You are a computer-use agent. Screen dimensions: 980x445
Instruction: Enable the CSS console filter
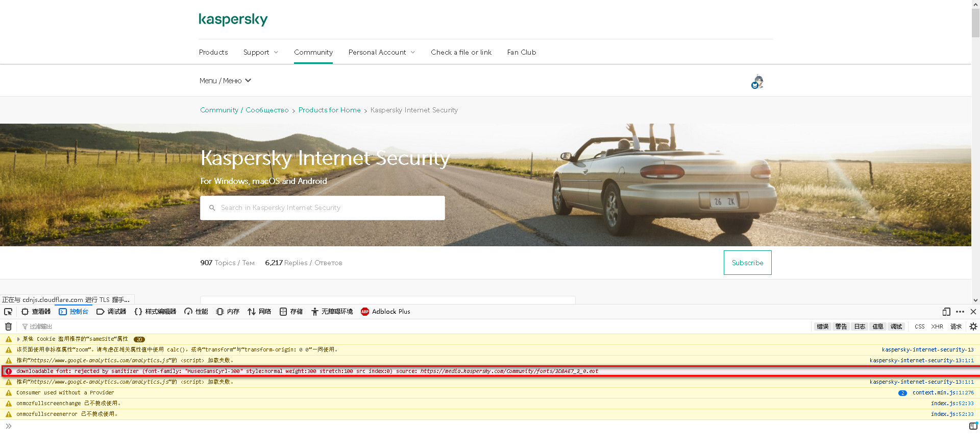(919, 326)
